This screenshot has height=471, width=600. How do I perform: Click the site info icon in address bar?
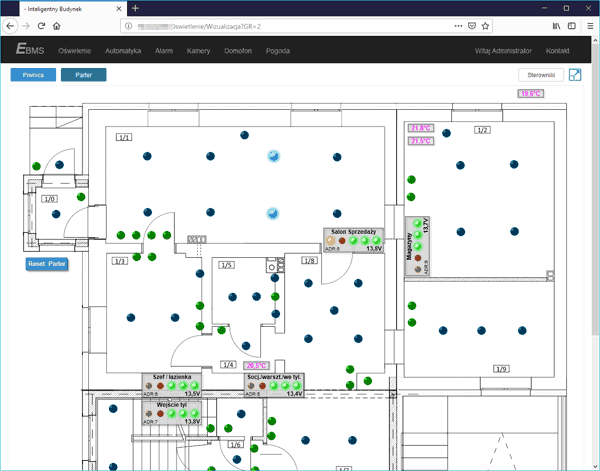tap(128, 25)
